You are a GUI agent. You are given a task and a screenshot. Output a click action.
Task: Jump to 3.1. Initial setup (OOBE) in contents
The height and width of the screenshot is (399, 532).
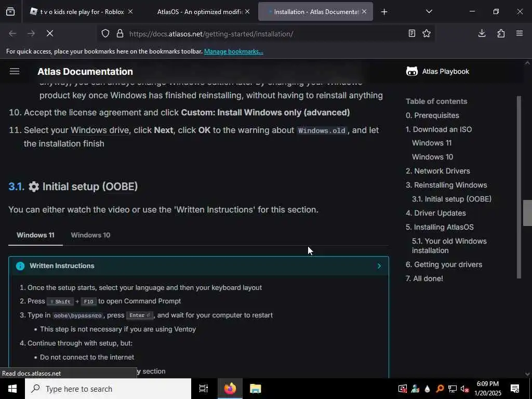tap(451, 199)
